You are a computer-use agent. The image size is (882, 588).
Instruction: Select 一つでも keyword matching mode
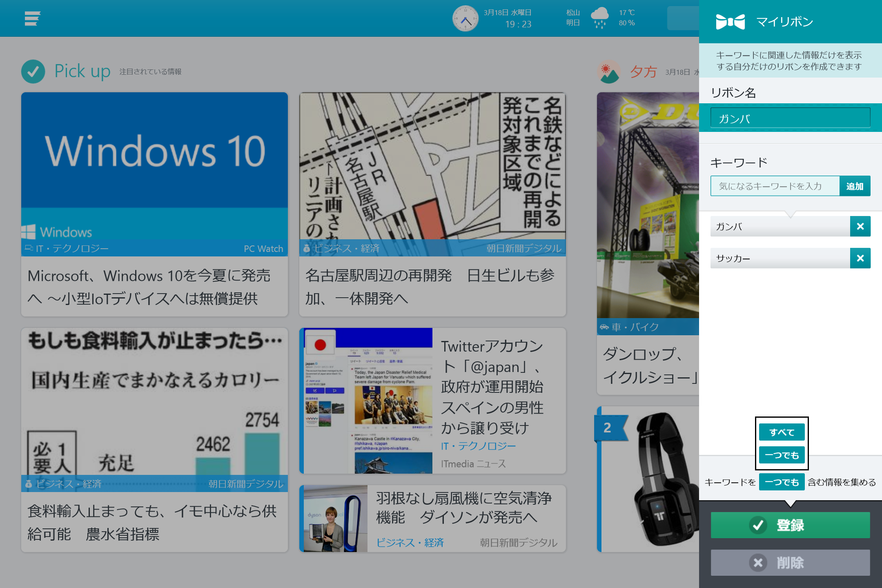click(x=781, y=455)
